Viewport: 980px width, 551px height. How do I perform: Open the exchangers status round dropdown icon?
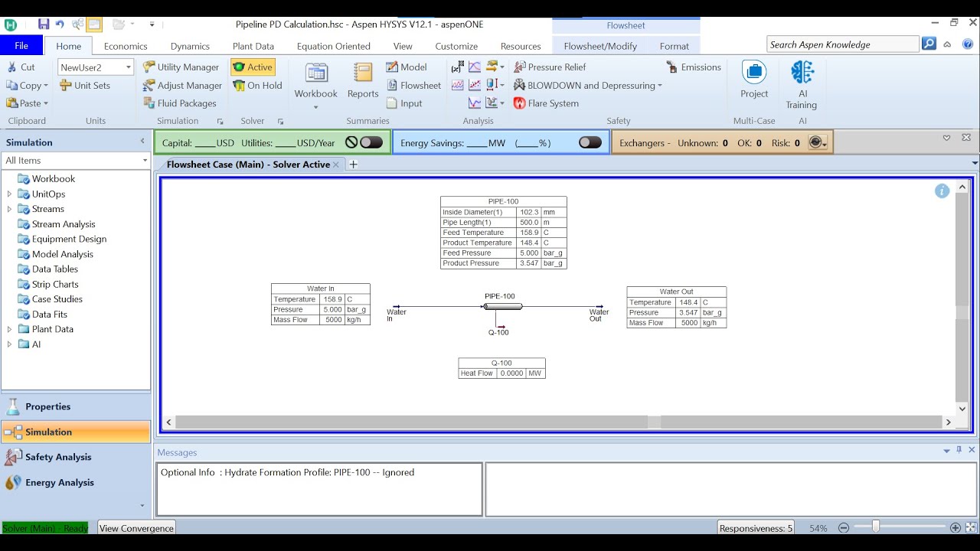pos(818,143)
